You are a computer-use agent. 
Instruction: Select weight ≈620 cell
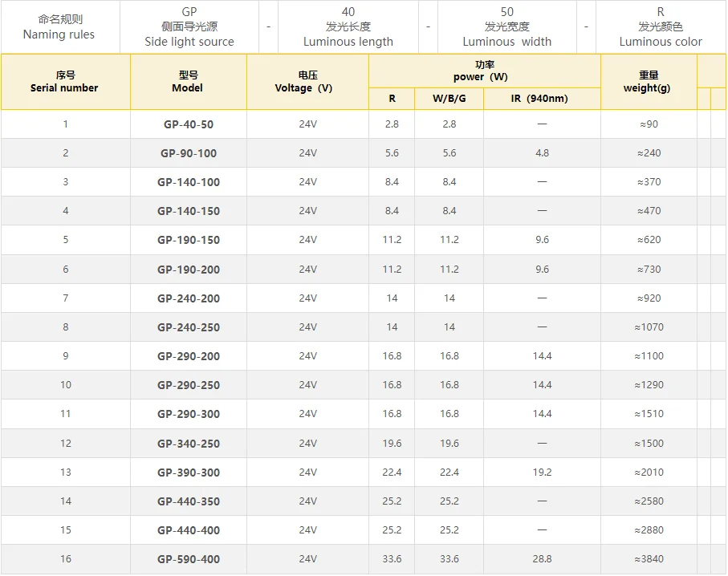point(649,240)
